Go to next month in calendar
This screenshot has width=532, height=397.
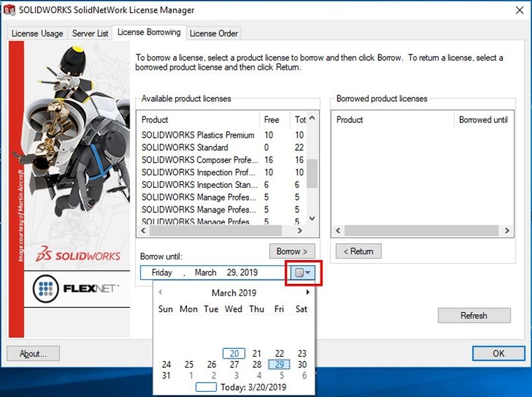pos(307,292)
